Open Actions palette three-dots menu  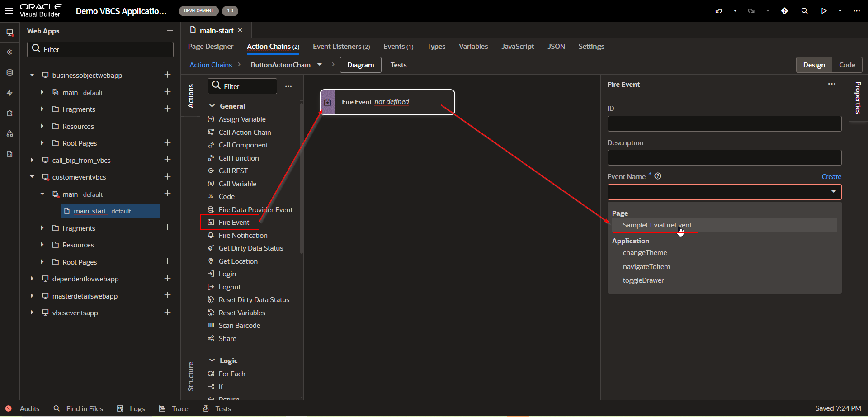pos(288,86)
